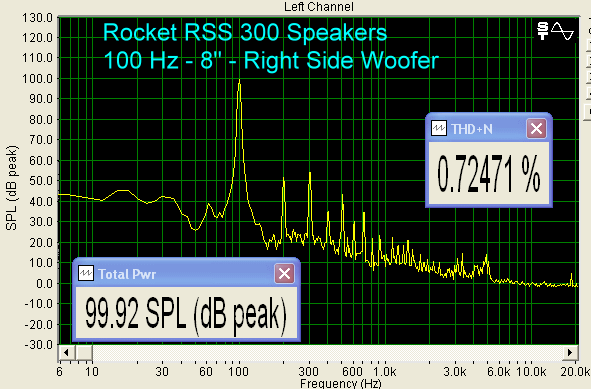
Task: Close the Total Pwr readout window
Action: point(284,274)
